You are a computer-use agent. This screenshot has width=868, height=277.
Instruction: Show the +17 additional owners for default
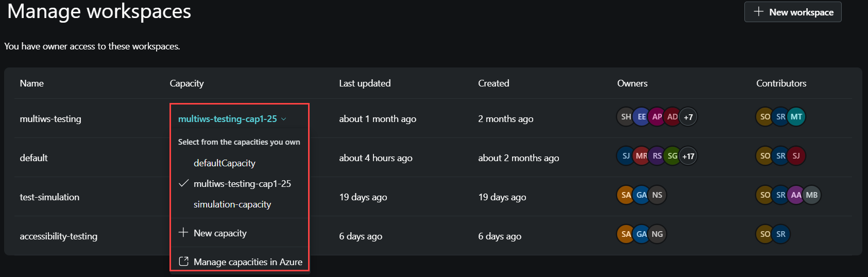tap(688, 156)
